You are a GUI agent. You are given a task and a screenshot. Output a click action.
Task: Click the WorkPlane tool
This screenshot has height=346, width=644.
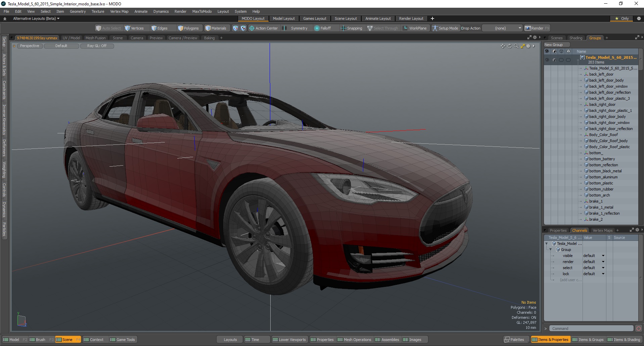(x=415, y=28)
